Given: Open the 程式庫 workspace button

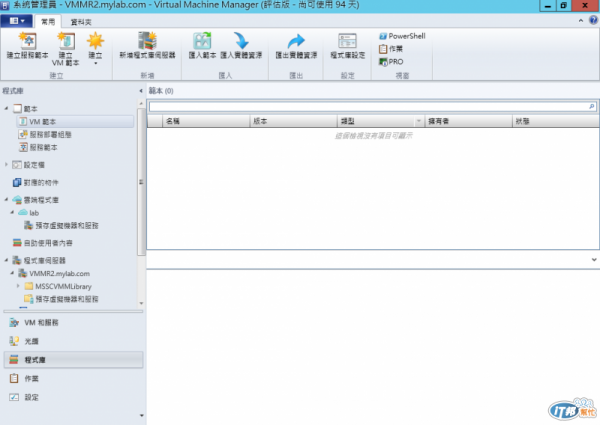Looking at the screenshot, I should (x=73, y=360).
